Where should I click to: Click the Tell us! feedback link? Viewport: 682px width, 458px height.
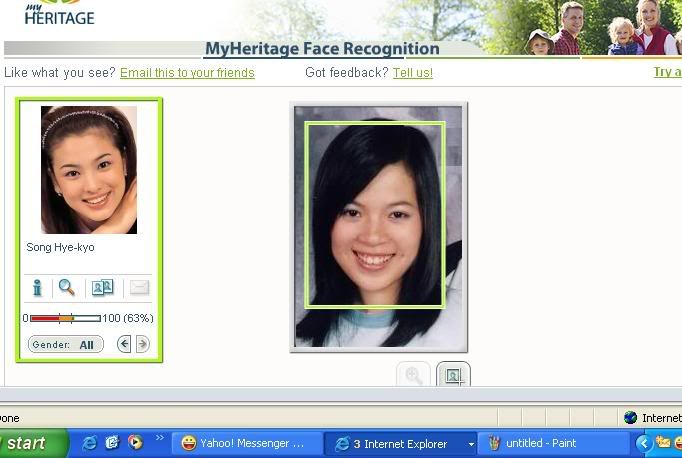[x=413, y=73]
